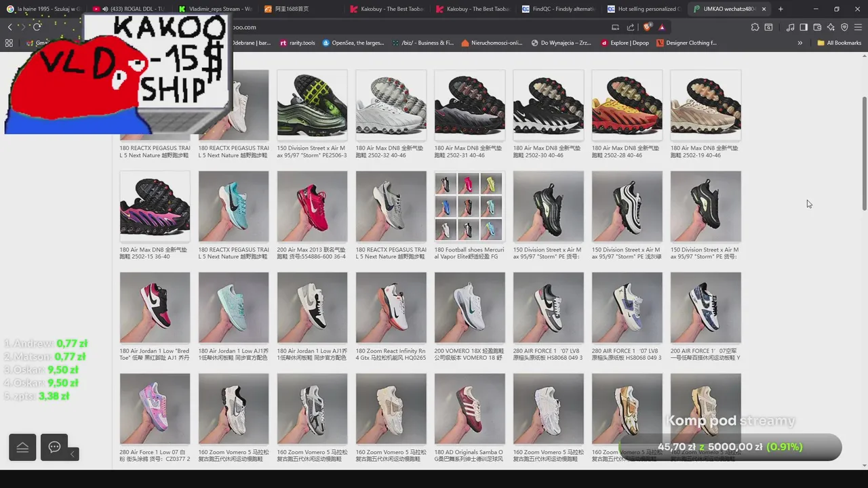Open the 200 AIR FORCE 1 '07 thumbnail
This screenshot has height=488, width=868.
point(705,308)
